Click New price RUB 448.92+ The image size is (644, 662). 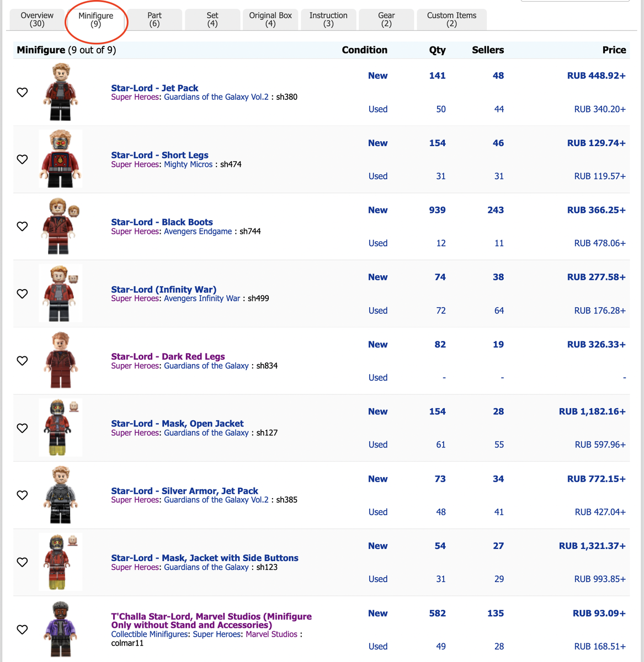click(597, 76)
